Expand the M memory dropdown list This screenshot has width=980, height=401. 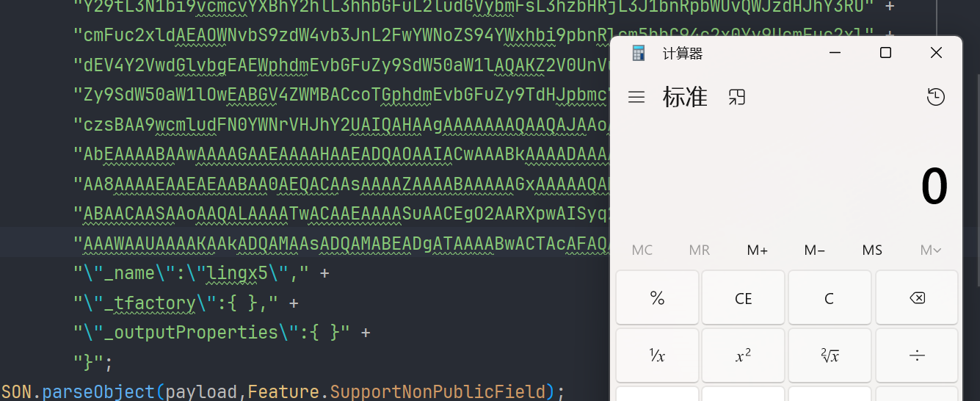[930, 250]
